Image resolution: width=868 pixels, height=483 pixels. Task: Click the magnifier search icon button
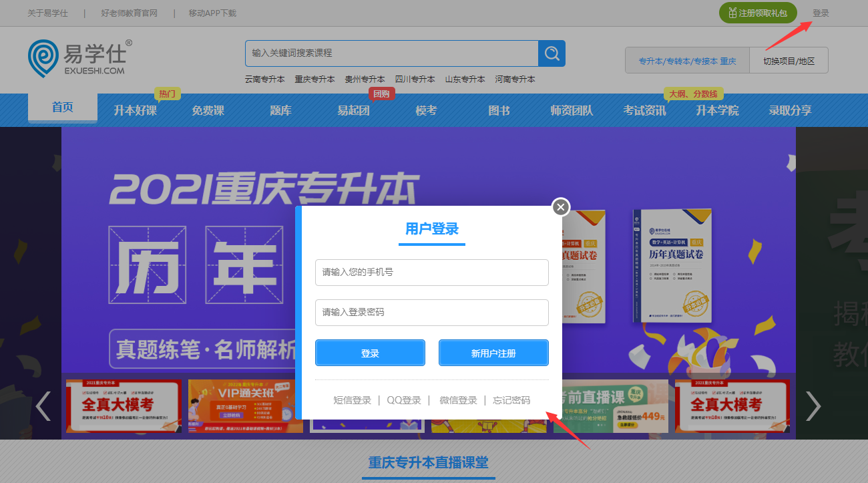coord(552,53)
